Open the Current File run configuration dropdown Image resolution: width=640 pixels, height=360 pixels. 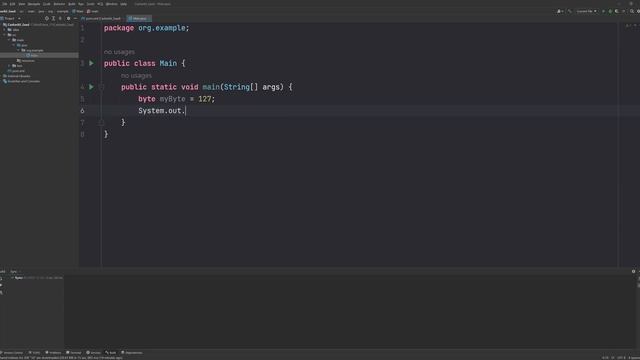click(586, 11)
